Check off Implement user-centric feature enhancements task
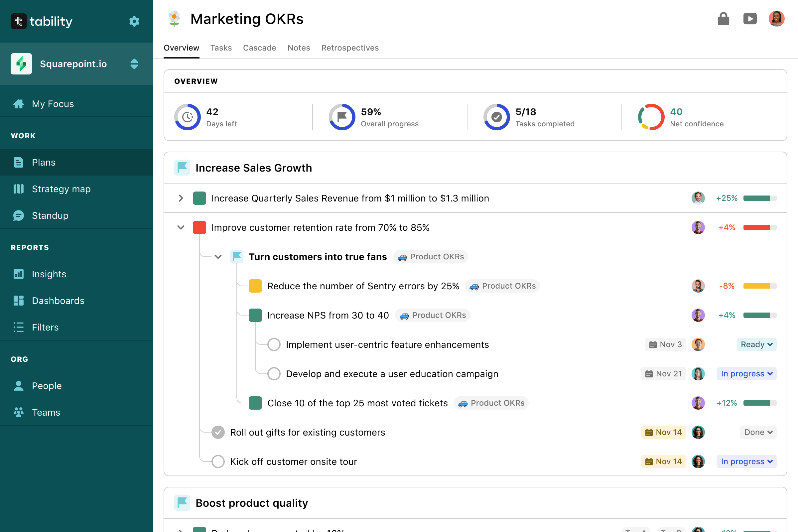The width and height of the screenshot is (798, 532). coord(274,344)
